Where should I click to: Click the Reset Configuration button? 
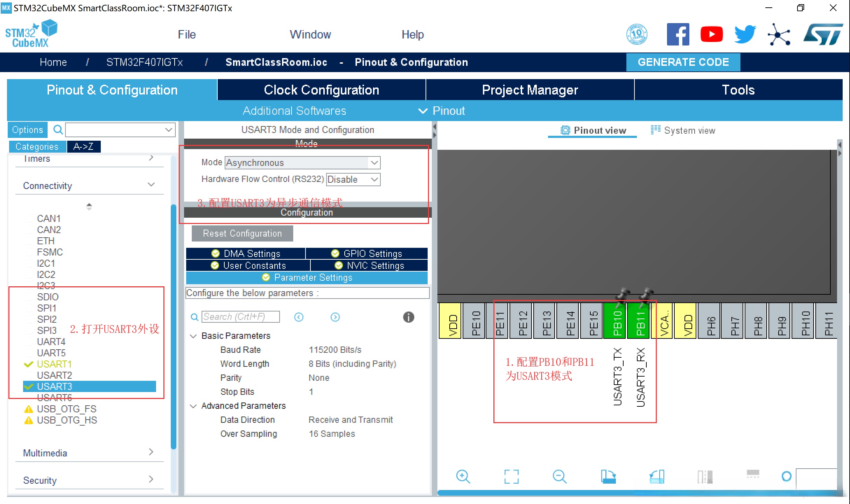pos(242,233)
